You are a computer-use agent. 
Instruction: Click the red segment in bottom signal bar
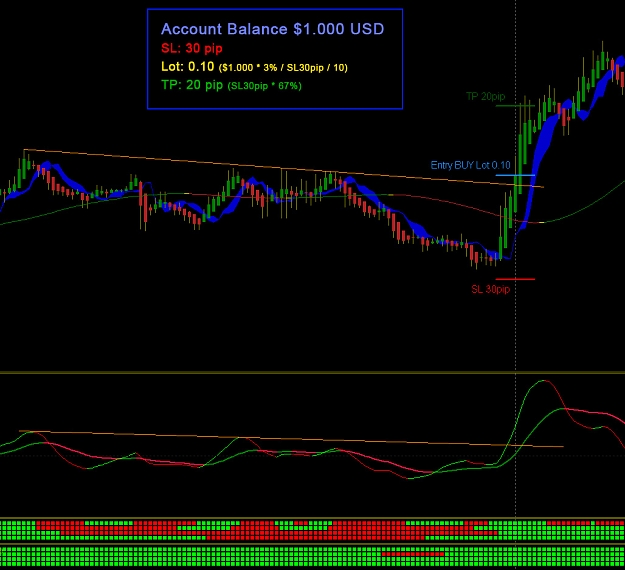[x=413, y=554]
